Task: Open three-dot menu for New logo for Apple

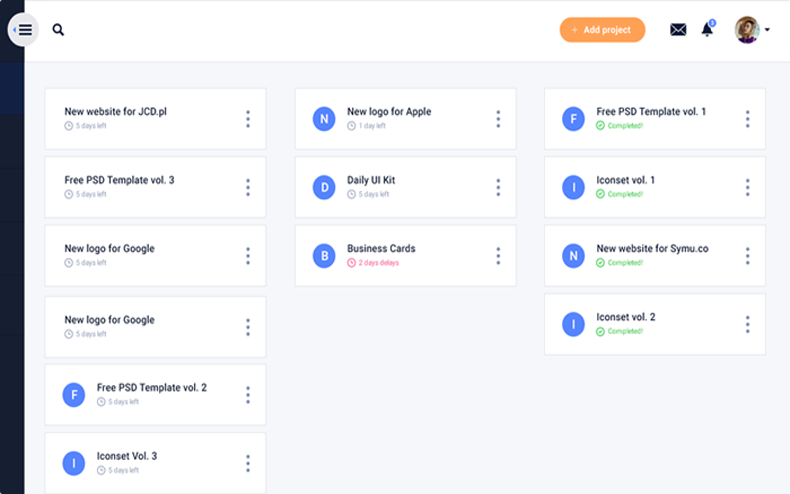Action: [x=498, y=119]
